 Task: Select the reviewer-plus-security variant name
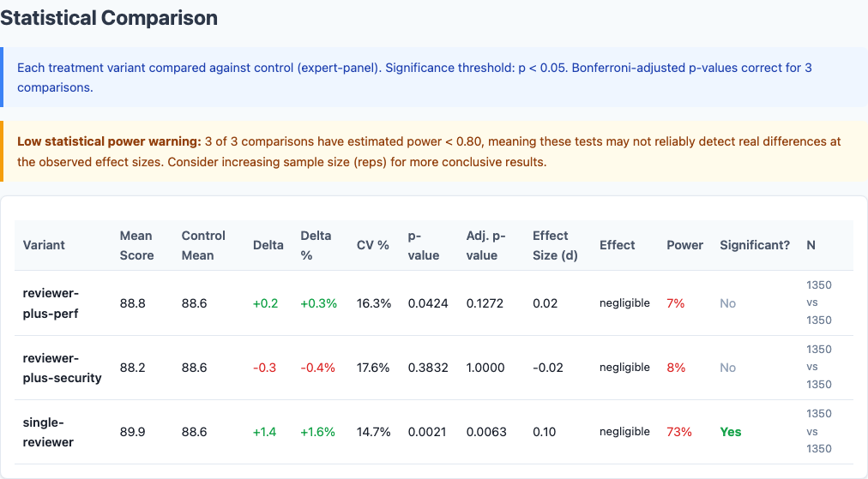(62, 368)
